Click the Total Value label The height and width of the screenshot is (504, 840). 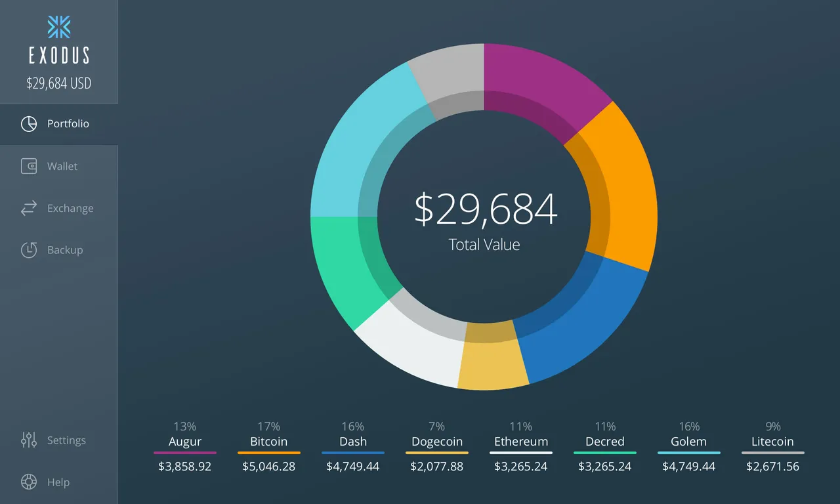(484, 245)
